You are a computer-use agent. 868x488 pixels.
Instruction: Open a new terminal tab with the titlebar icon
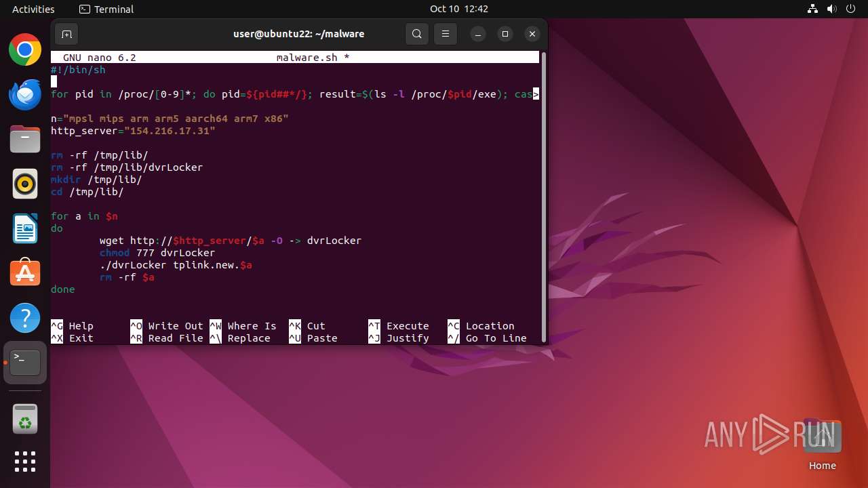(x=66, y=34)
